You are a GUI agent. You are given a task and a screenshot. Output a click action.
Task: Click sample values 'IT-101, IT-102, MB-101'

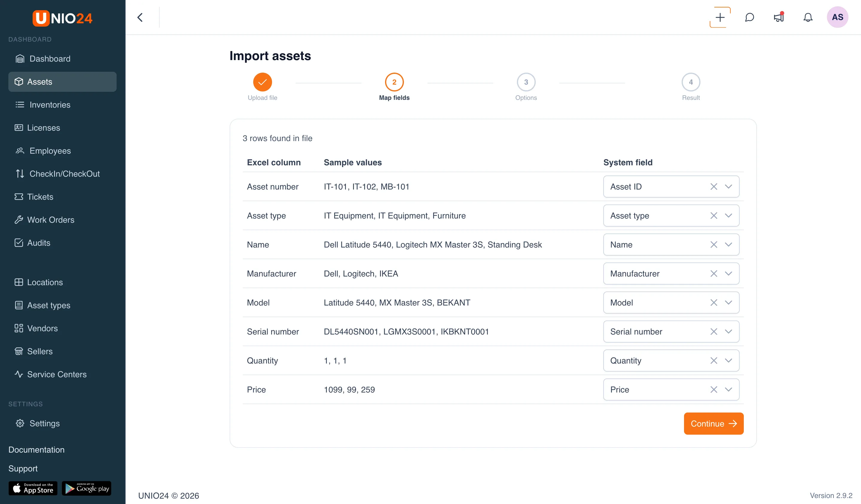coord(366,187)
